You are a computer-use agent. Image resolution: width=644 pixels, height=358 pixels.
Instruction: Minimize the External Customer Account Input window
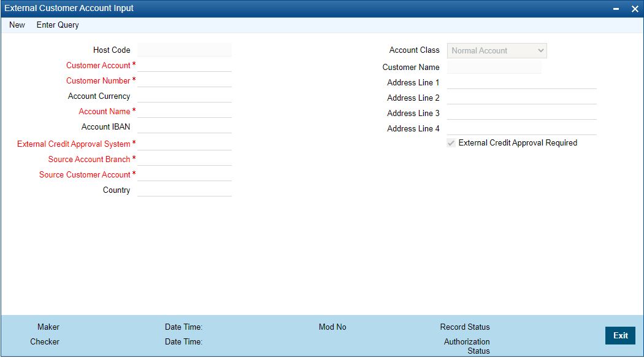tap(616, 9)
